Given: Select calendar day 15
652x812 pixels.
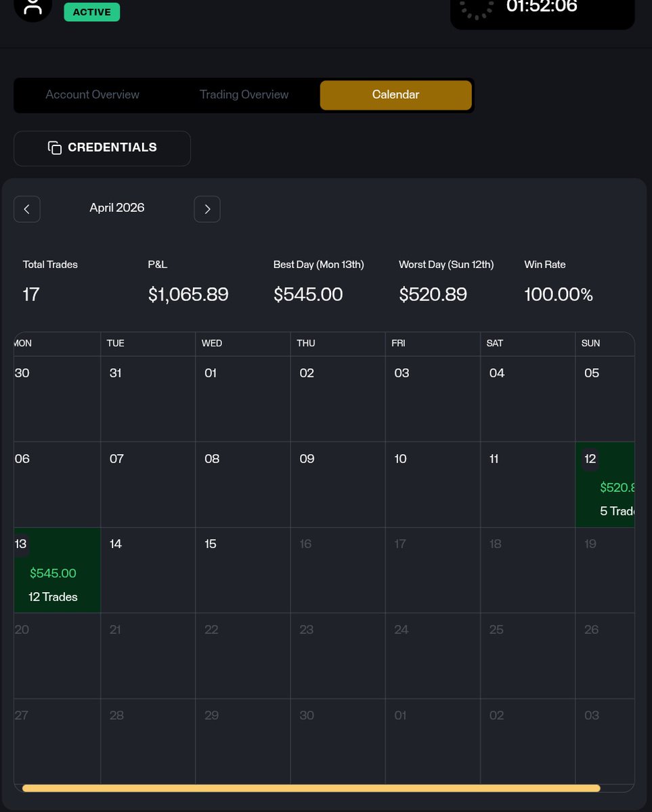Looking at the screenshot, I should pyautogui.click(x=243, y=570).
